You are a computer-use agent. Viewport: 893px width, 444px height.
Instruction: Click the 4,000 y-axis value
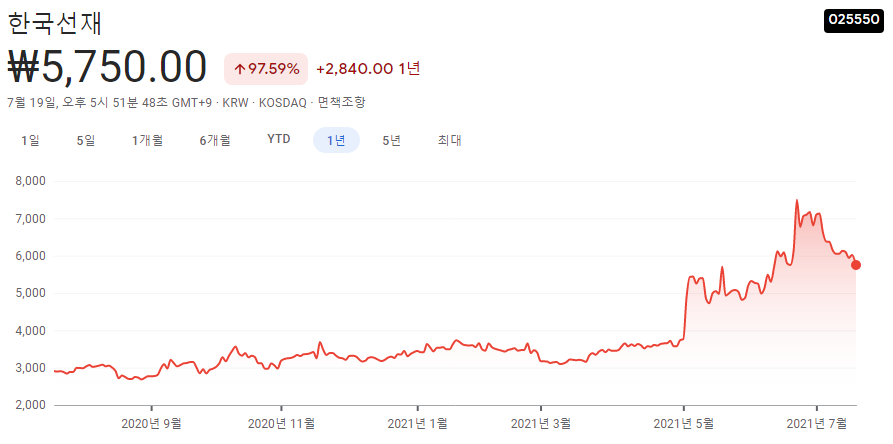point(32,331)
